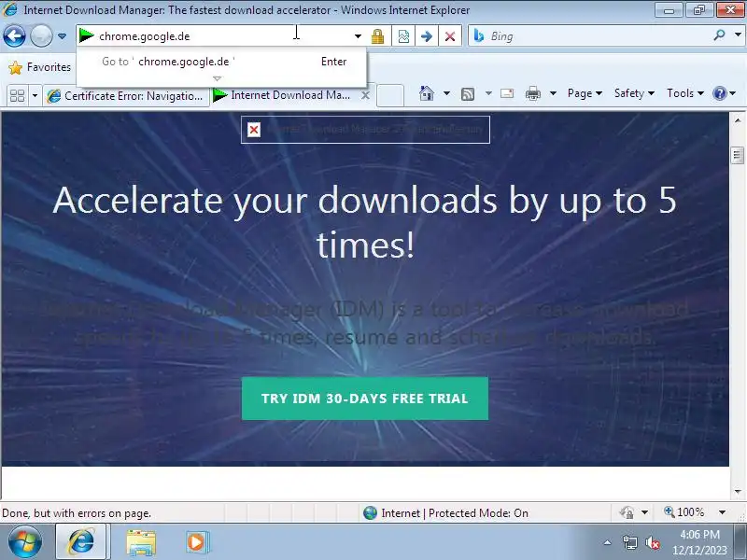Click the greyed Forward navigation button

41,35
